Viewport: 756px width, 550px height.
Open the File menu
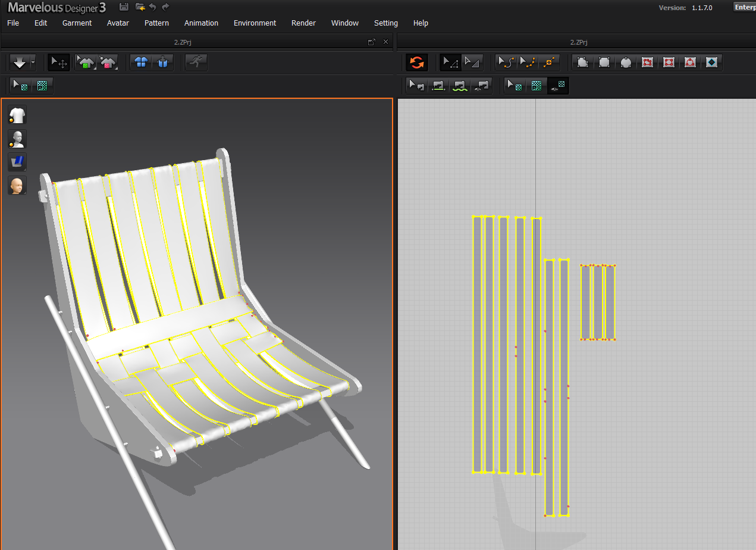click(13, 23)
